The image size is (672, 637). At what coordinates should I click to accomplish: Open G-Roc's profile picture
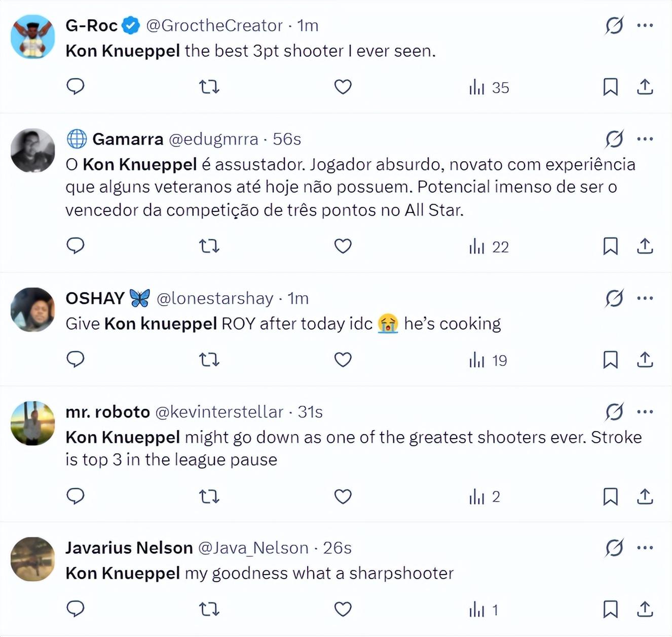click(x=33, y=37)
